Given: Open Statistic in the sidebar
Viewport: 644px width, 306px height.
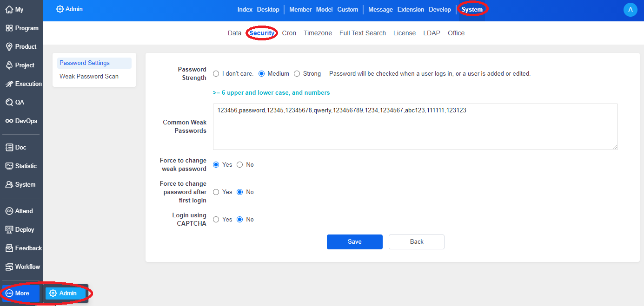Looking at the screenshot, I should tap(22, 166).
